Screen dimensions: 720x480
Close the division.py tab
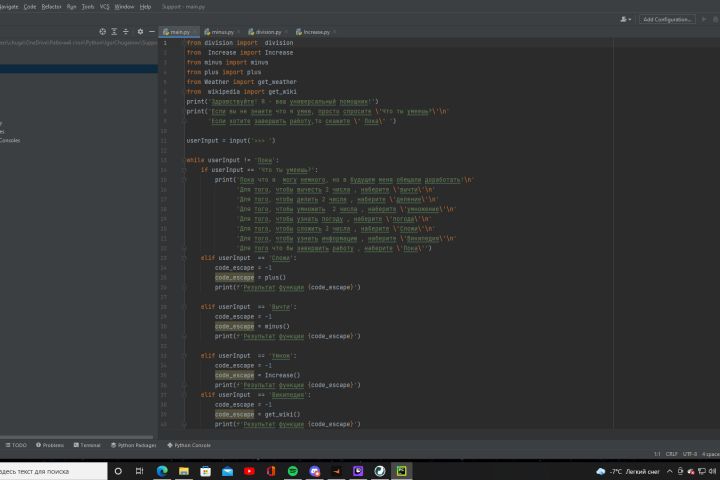[287, 32]
